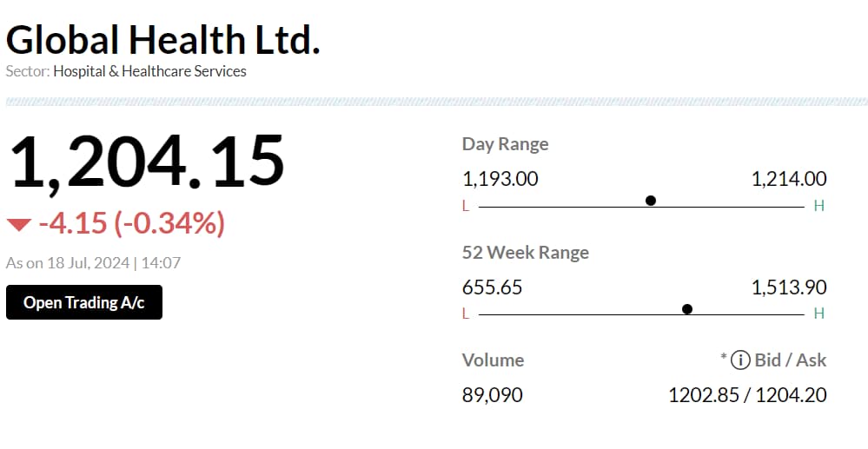Click the As on 18 Jul, 2024 timestamp
868x449 pixels.
click(x=93, y=262)
